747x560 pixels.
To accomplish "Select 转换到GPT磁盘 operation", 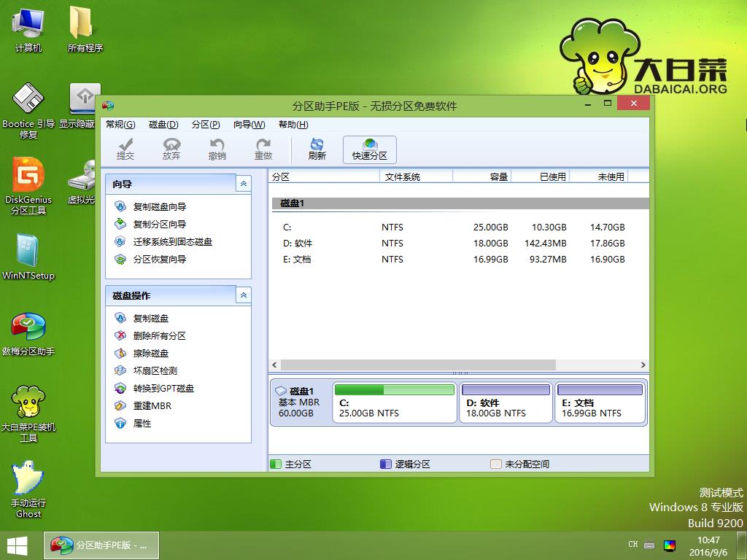I will pyautogui.click(x=162, y=388).
